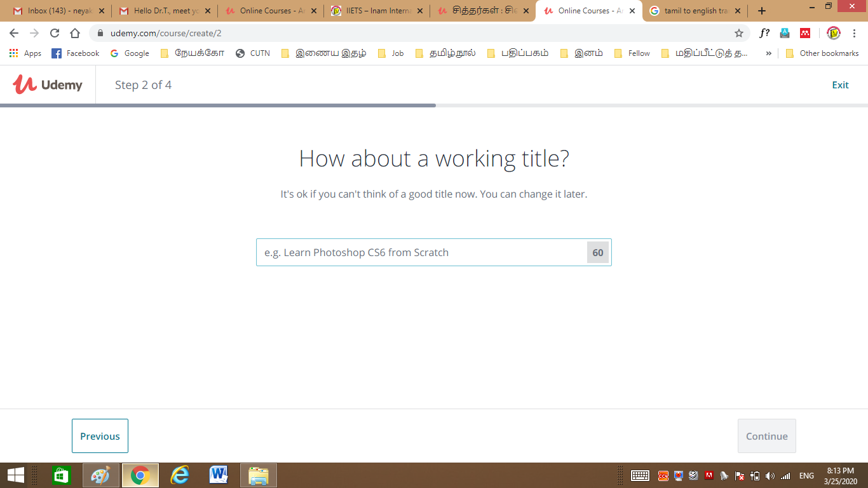Screen dimensions: 868x488
Task: Click the Continue button
Action: pos(766,436)
